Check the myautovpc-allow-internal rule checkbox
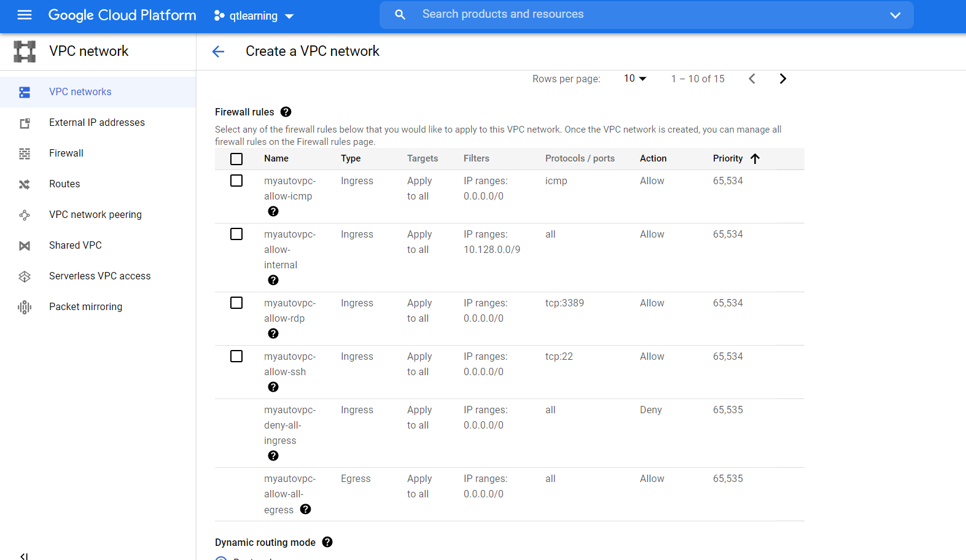This screenshot has height=560, width=966. click(x=236, y=234)
